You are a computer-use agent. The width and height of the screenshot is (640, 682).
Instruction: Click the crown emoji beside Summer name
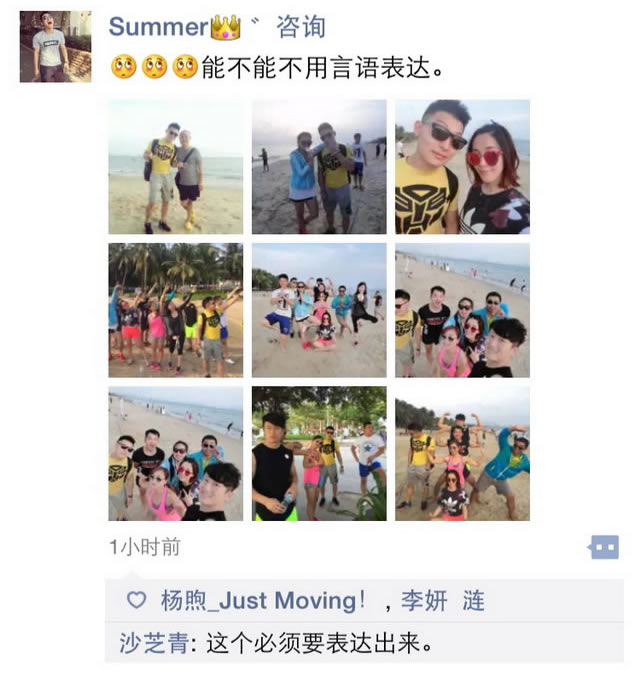tap(225, 27)
